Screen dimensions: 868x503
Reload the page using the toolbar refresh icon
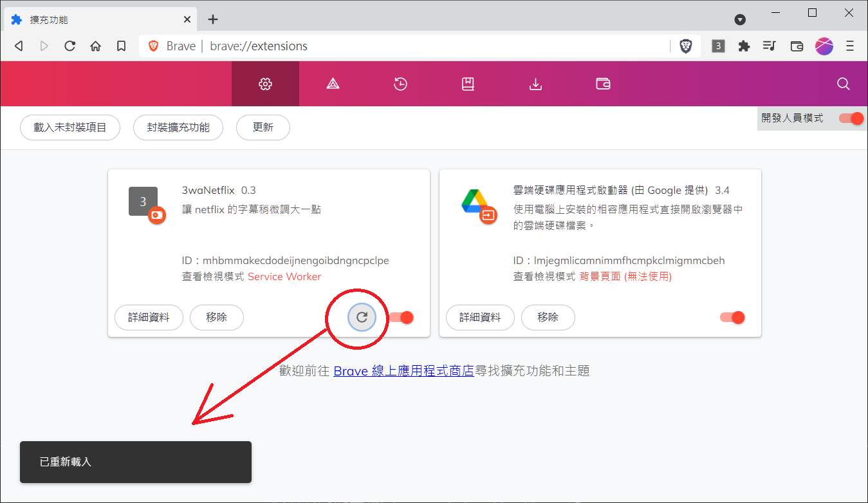point(70,46)
